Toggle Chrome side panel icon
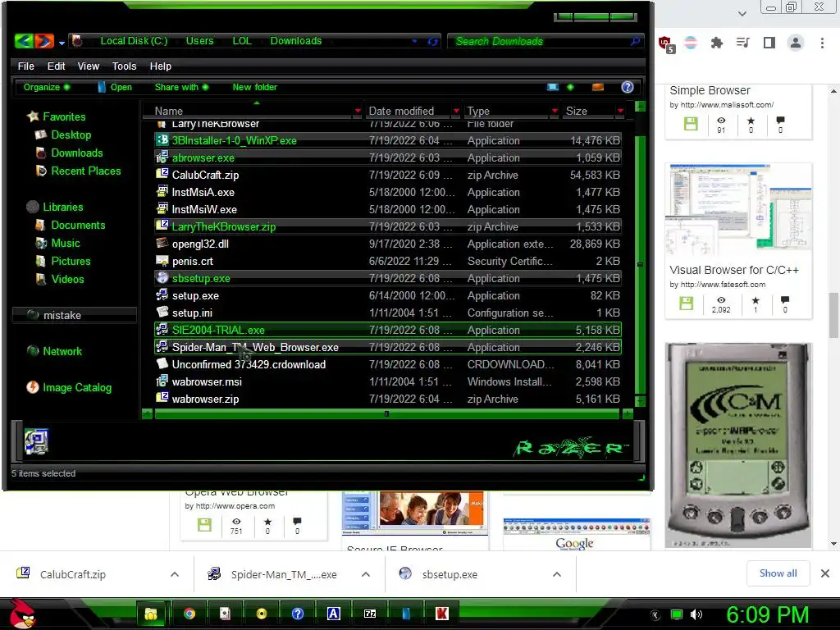 [769, 43]
